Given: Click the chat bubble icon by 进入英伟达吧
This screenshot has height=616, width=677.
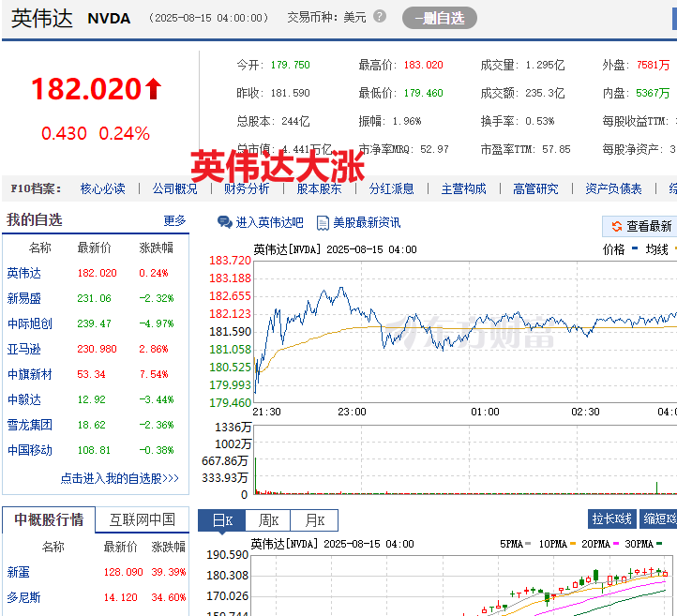Looking at the screenshot, I should point(224,222).
